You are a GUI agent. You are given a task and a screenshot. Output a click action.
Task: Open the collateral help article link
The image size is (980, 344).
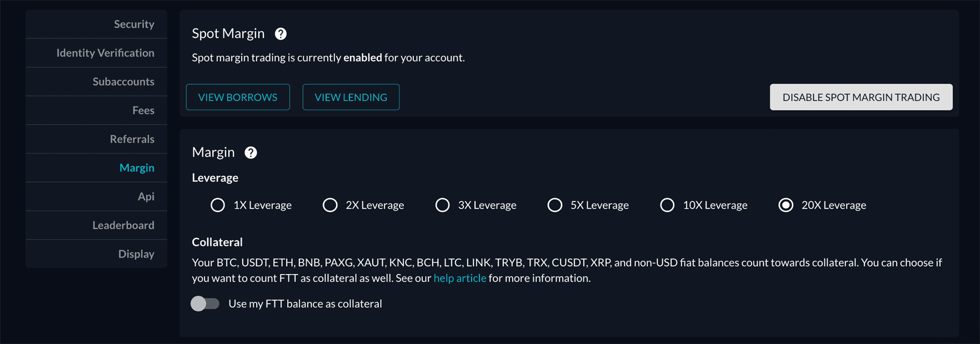459,278
